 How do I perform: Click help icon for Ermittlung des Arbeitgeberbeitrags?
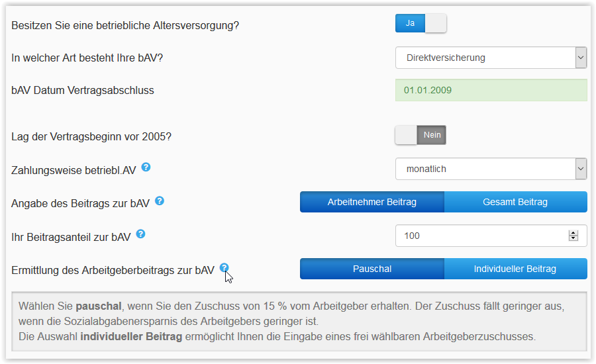[224, 268]
